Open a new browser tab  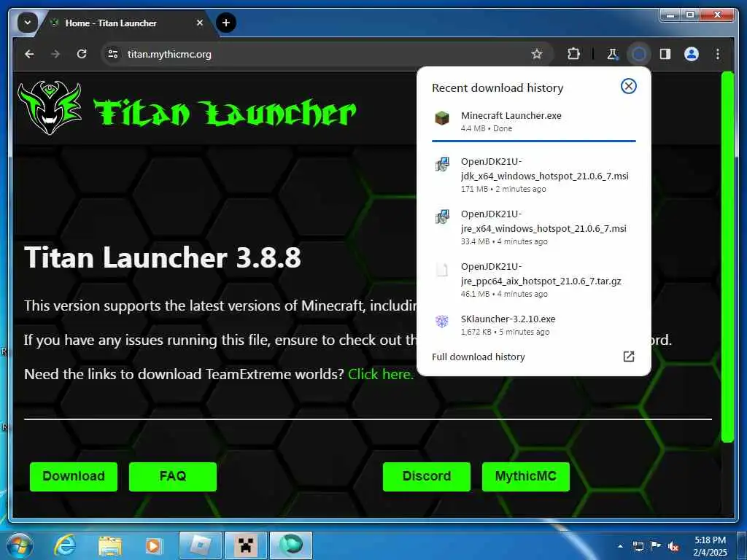tap(226, 23)
